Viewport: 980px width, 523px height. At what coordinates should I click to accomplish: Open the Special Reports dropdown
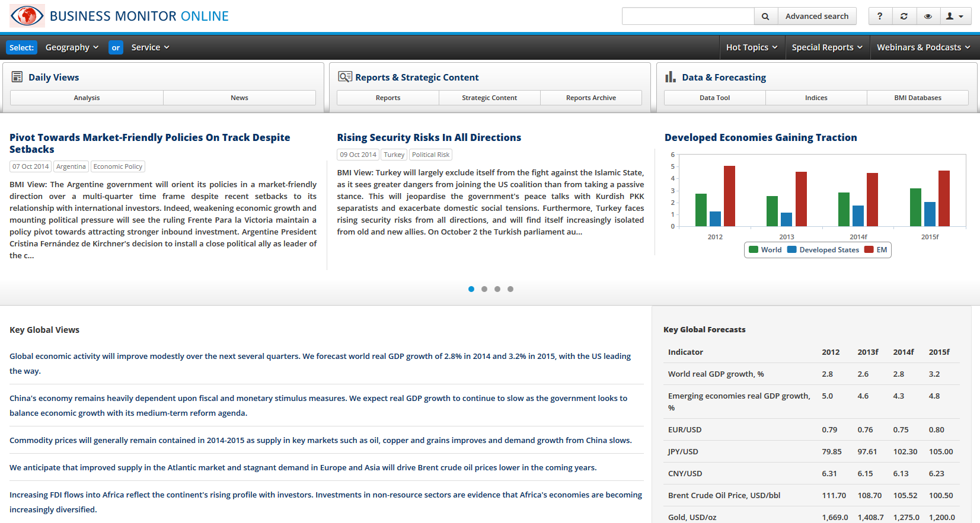[827, 47]
